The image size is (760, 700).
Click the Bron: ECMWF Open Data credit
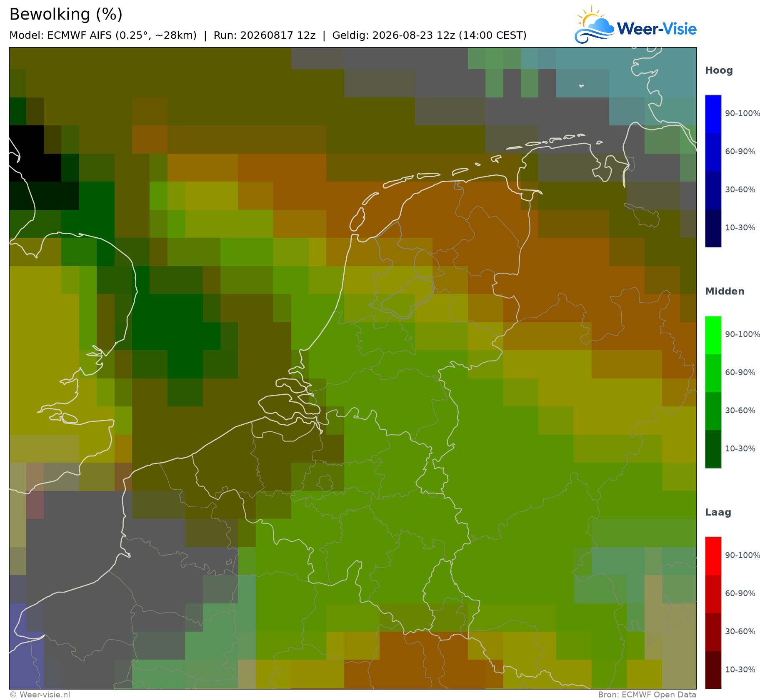click(647, 695)
